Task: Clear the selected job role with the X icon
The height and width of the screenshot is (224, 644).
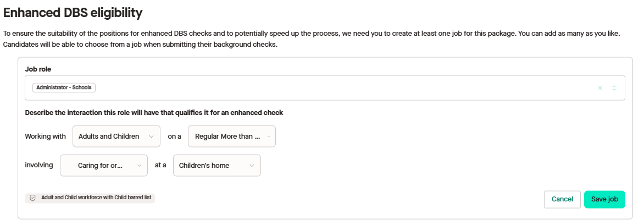Action: (x=600, y=88)
